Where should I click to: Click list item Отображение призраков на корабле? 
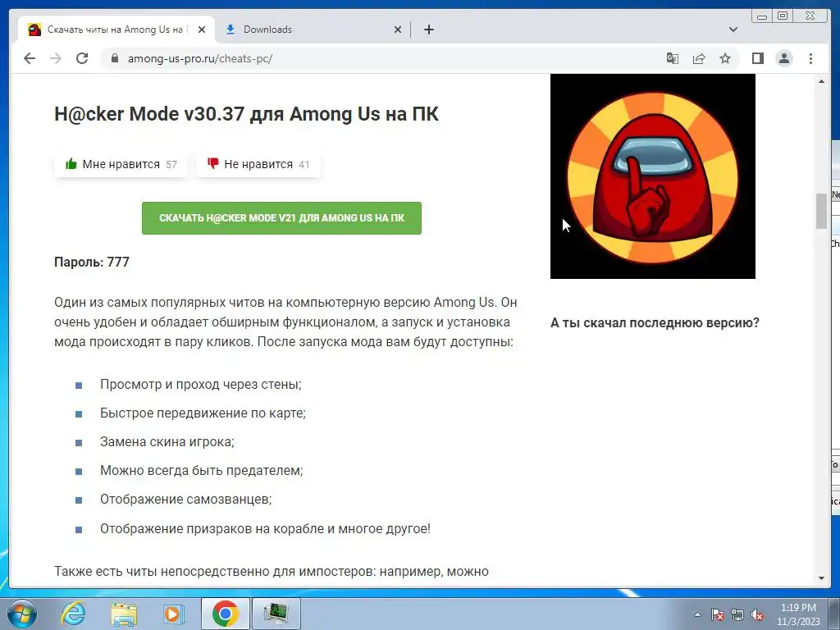tap(265, 529)
